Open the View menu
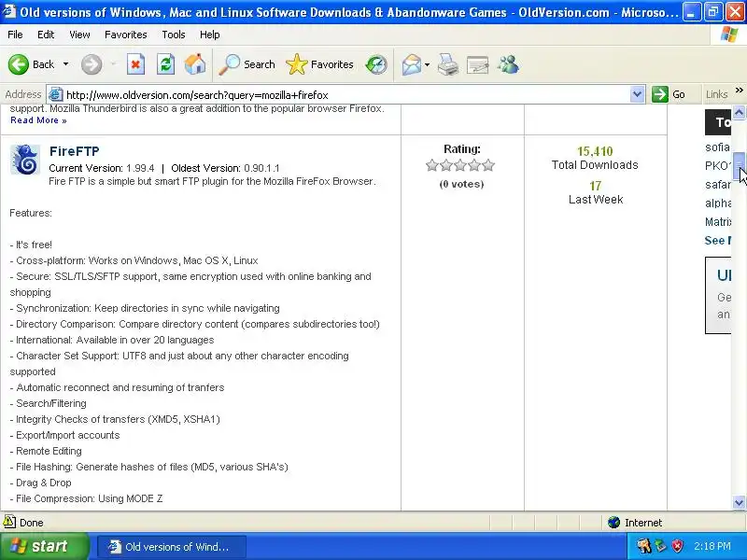The height and width of the screenshot is (560, 747). pos(79,35)
